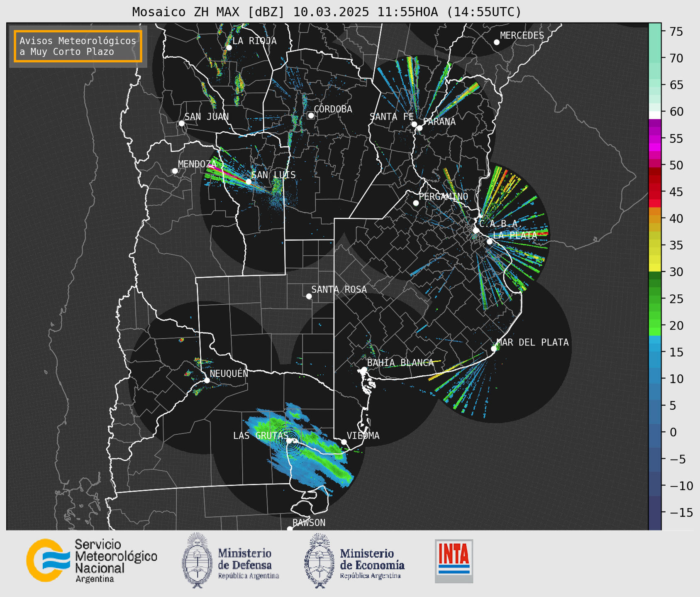Click the San Luis city marker dot
The width and height of the screenshot is (700, 597).
click(x=249, y=182)
